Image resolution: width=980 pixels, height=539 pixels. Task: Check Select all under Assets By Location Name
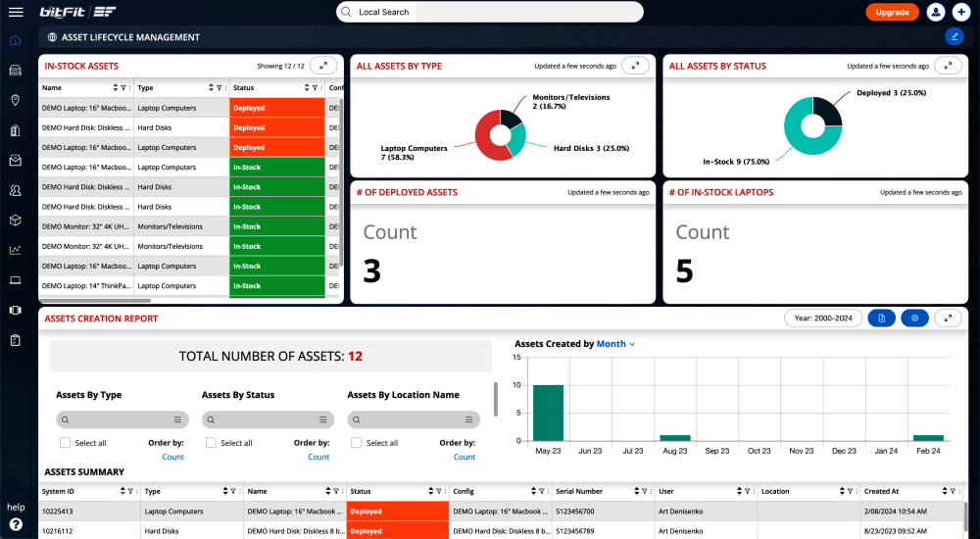356,443
